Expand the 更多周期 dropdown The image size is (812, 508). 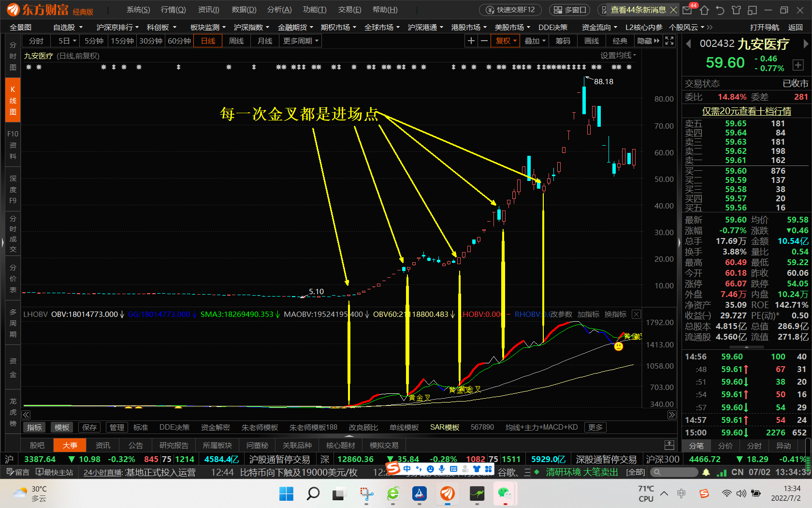[301, 41]
